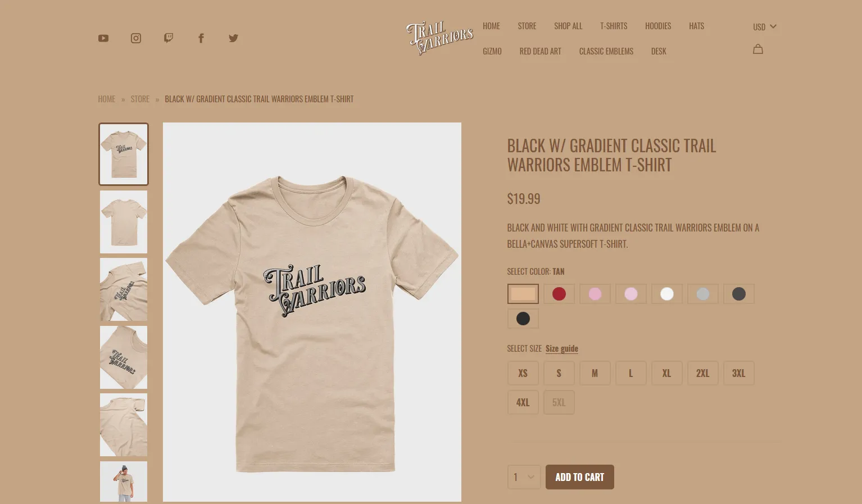This screenshot has width=862, height=504.
Task: Navigate to Store in breadcrumb
Action: click(140, 99)
